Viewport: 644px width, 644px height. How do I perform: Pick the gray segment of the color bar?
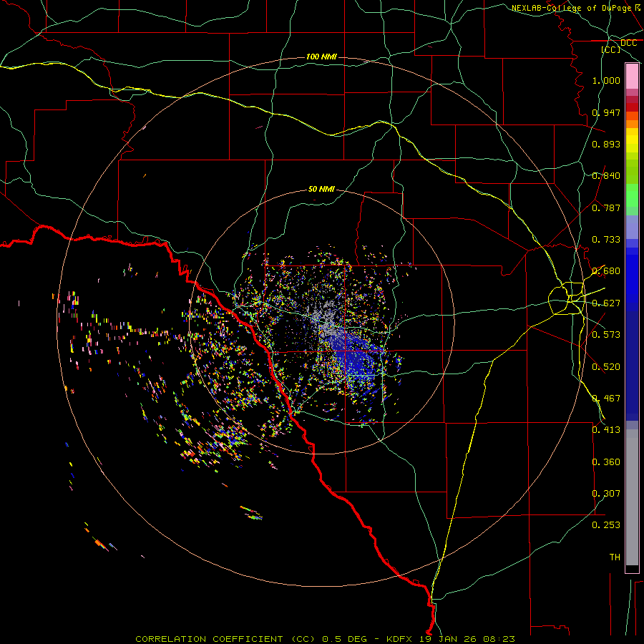coord(632,497)
